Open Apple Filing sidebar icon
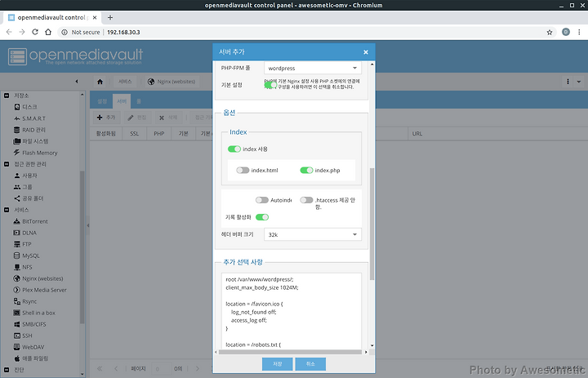The width and height of the screenshot is (588, 378). 17,358
